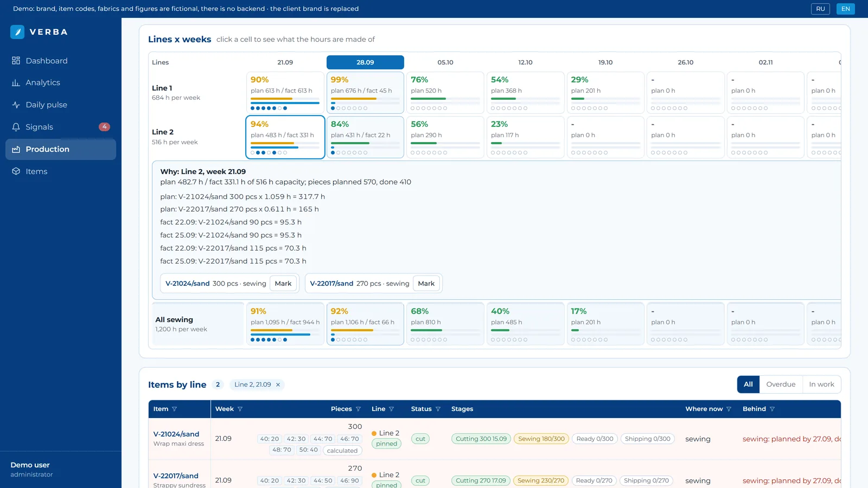This screenshot has width=868, height=488.
Task: Show only In work items
Action: pyautogui.click(x=821, y=384)
